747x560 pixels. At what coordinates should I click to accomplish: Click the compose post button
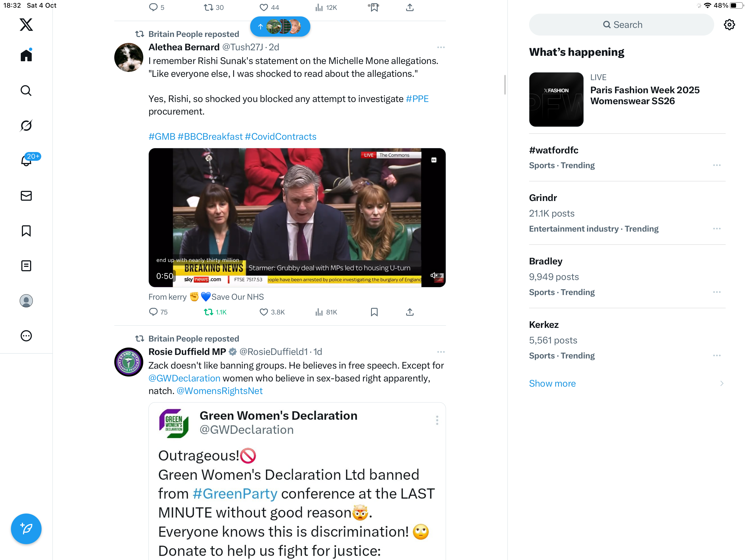[x=26, y=528]
